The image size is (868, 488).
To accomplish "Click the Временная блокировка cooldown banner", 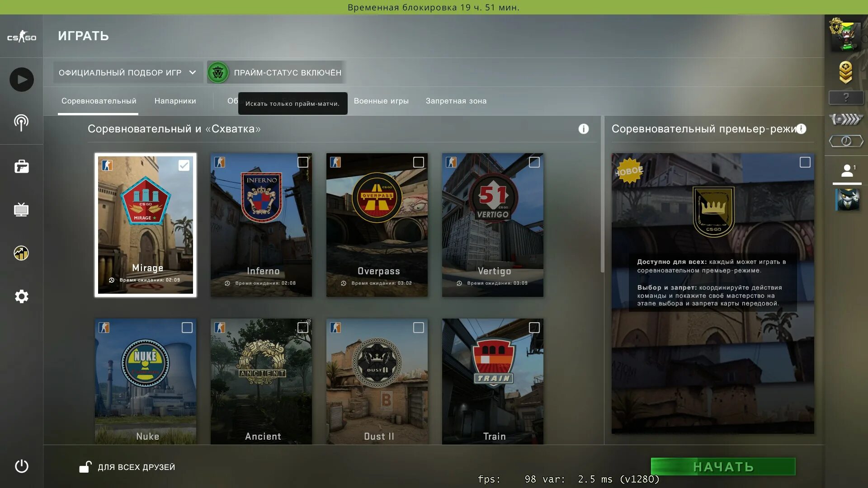I will coord(434,7).
